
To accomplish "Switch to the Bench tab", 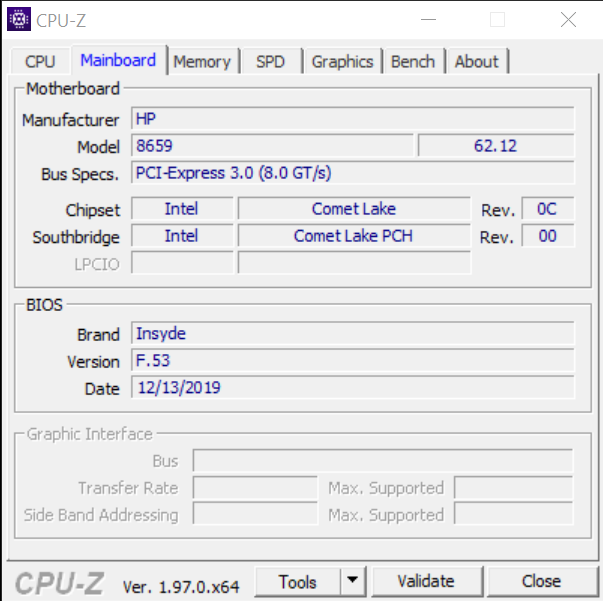I will (413, 62).
